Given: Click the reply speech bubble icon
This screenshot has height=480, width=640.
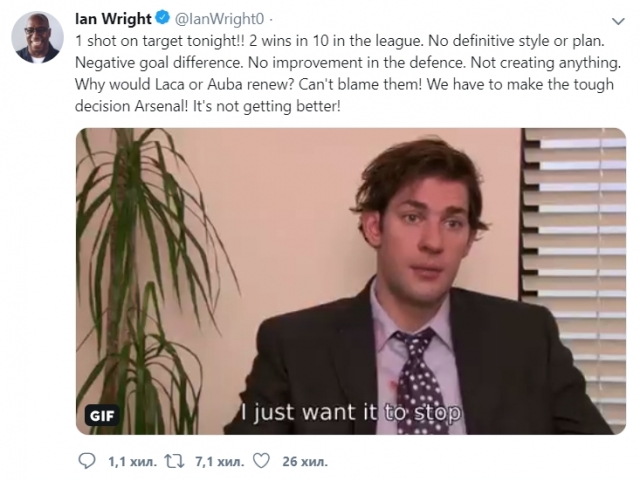Looking at the screenshot, I should 87,461.
